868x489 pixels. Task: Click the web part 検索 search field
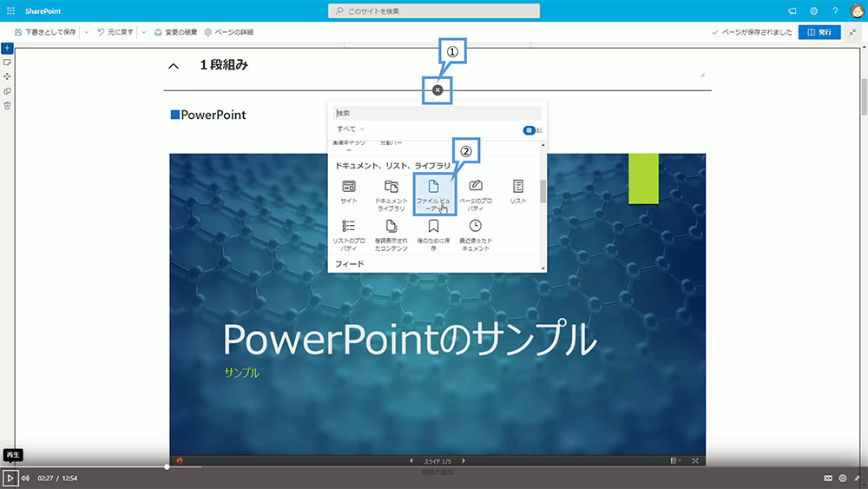pyautogui.click(x=437, y=113)
